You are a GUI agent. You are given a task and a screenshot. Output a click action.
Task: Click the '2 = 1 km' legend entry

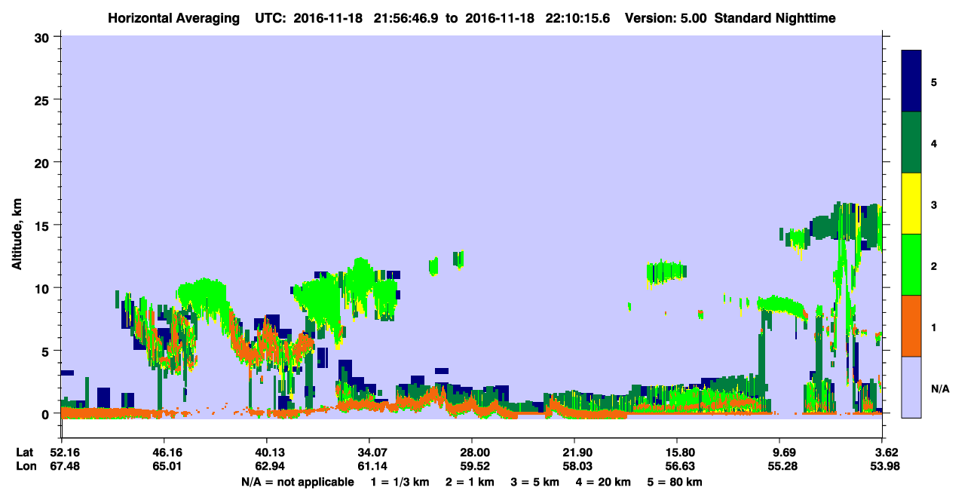pos(470,482)
